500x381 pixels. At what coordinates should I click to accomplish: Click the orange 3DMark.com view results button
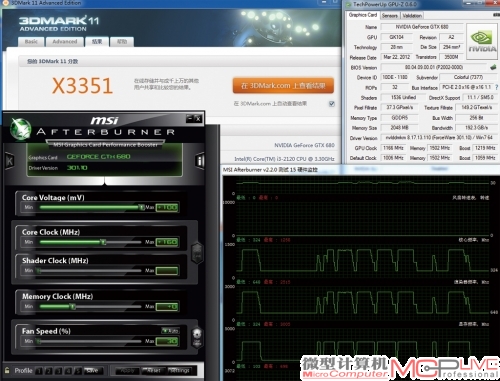[x=283, y=86]
